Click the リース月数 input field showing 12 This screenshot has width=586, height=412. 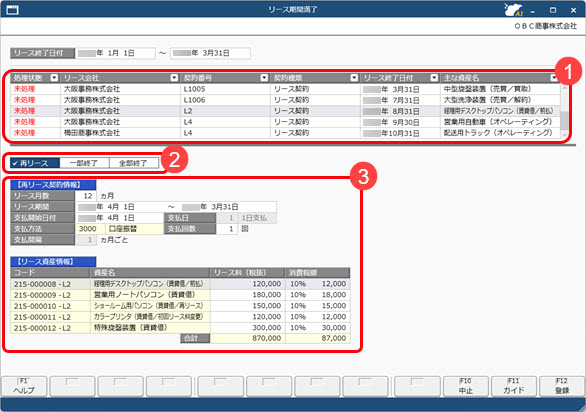86,196
